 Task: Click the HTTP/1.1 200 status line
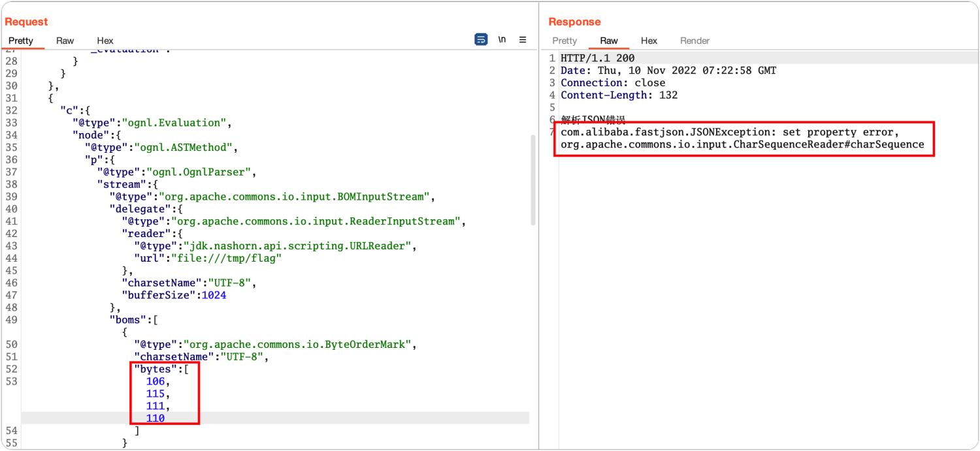pos(598,58)
